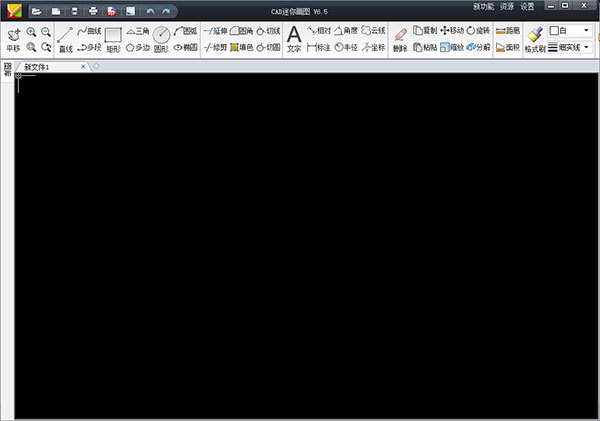Pick the 三角 triangle tool
Image resolution: width=600 pixels, height=421 pixels.
point(138,31)
